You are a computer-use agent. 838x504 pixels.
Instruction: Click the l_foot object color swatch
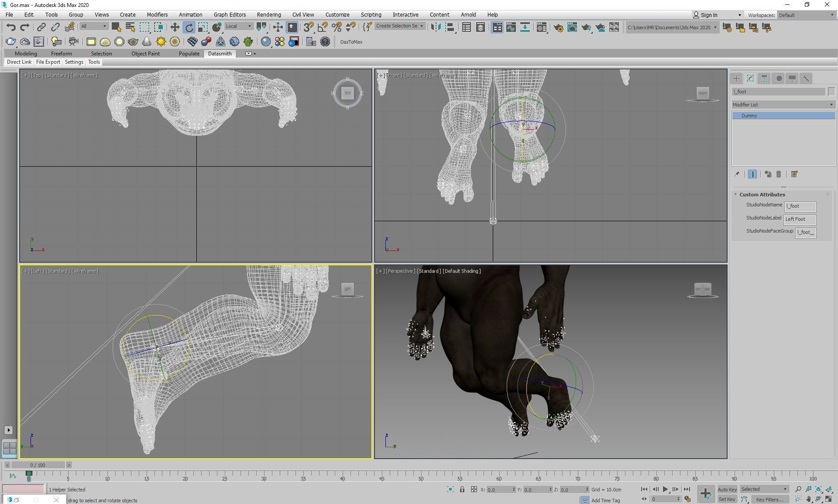coord(831,92)
